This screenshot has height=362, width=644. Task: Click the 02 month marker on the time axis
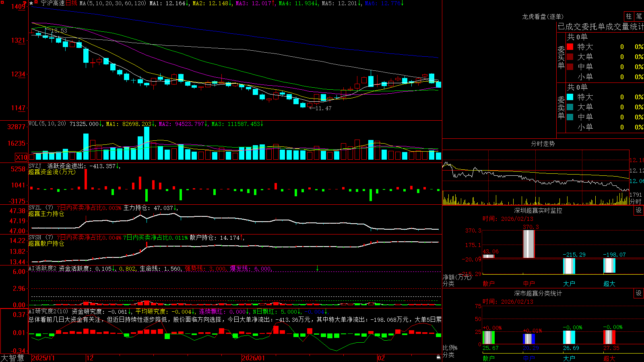point(381,358)
